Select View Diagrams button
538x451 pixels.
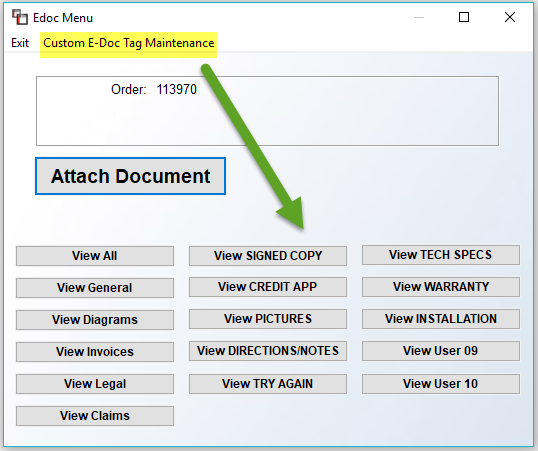[x=95, y=320]
